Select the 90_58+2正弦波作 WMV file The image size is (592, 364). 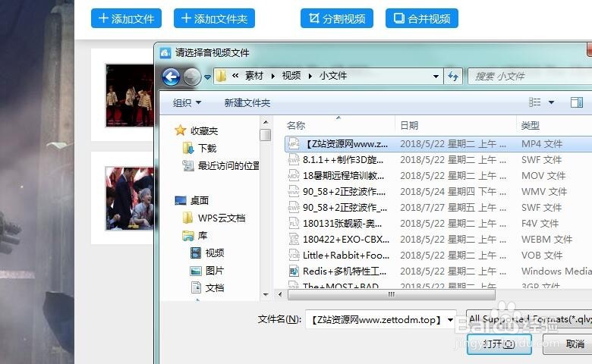pos(438,192)
